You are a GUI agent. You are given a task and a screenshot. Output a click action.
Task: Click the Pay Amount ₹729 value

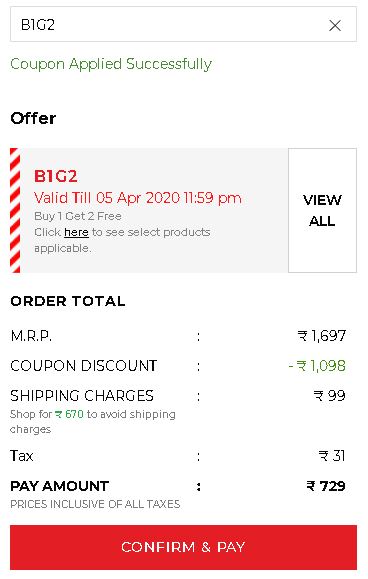pos(326,486)
